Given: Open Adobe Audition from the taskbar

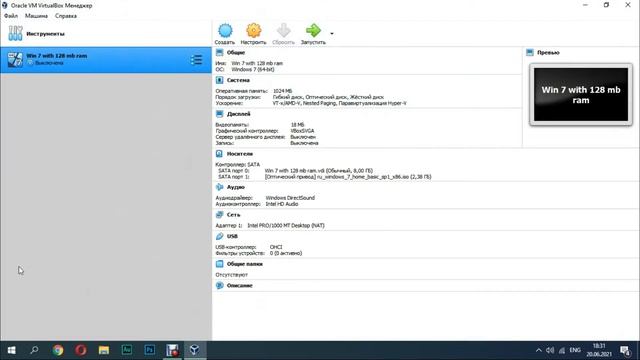Looking at the screenshot, I should (127, 350).
